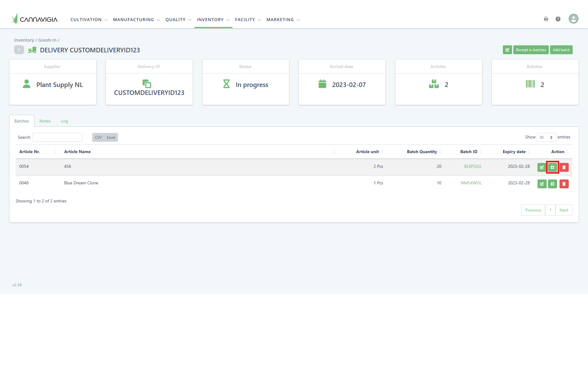
Task: Click the edit delivery pencil icon
Action: click(x=507, y=50)
